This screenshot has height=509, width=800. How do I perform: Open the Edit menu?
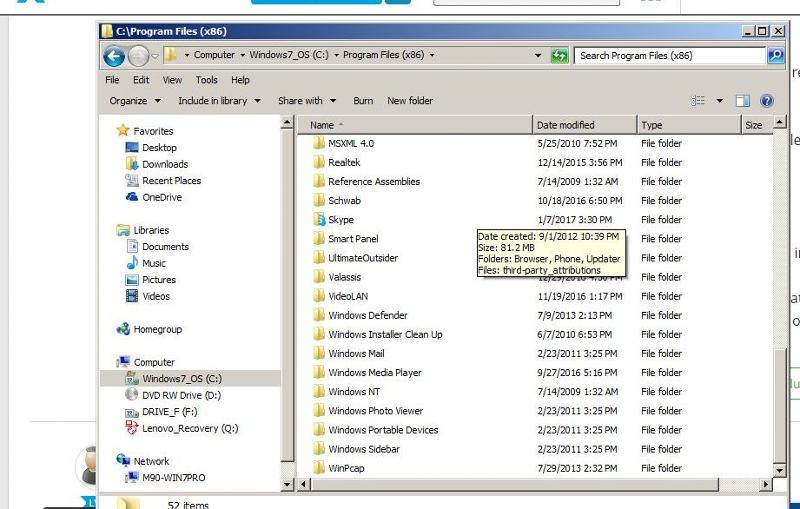tap(141, 80)
